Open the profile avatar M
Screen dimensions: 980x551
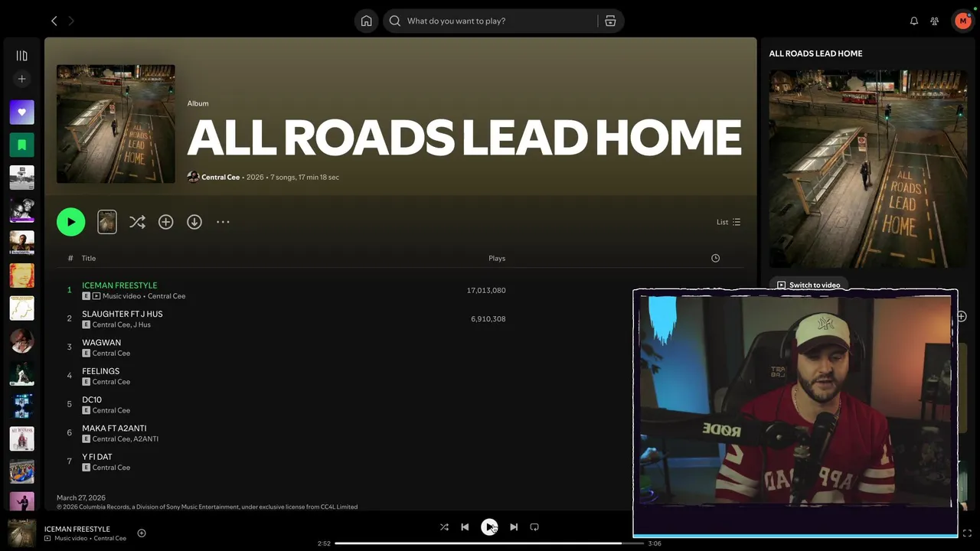pyautogui.click(x=962, y=21)
